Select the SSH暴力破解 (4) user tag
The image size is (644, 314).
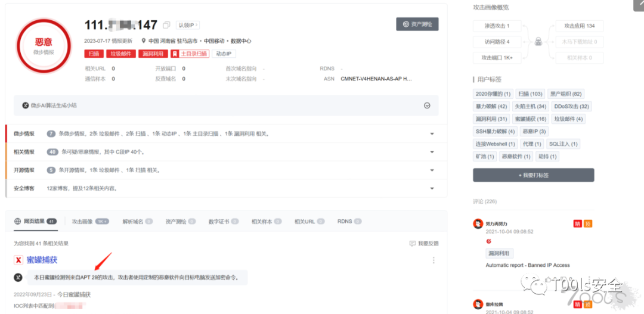(x=495, y=132)
